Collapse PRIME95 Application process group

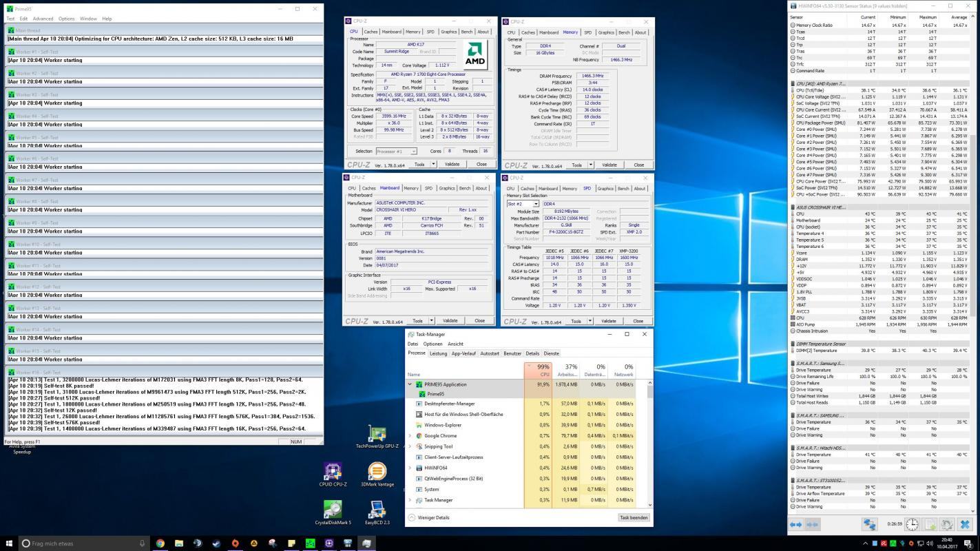[410, 384]
